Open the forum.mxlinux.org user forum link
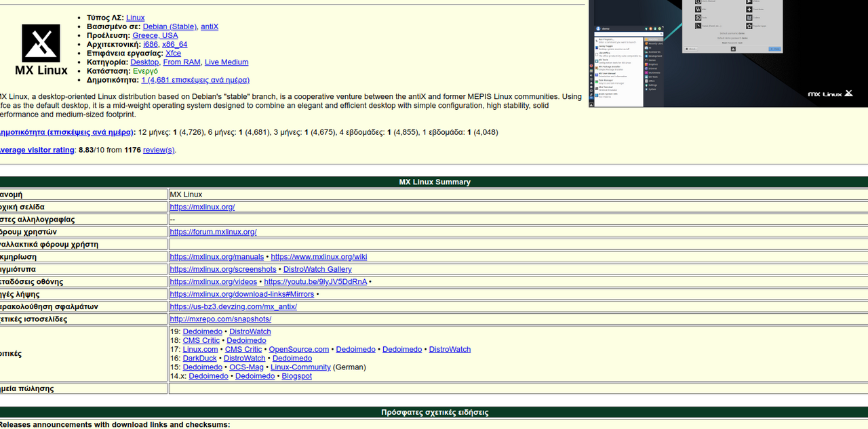 [x=213, y=232]
